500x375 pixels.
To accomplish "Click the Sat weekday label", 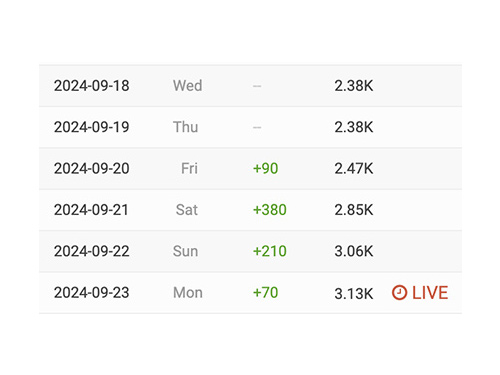I will coord(187,210).
